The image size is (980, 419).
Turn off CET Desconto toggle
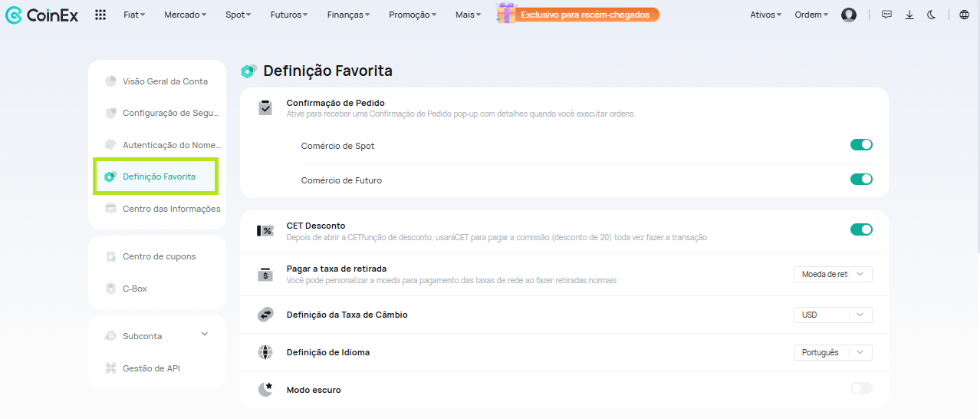tap(861, 229)
